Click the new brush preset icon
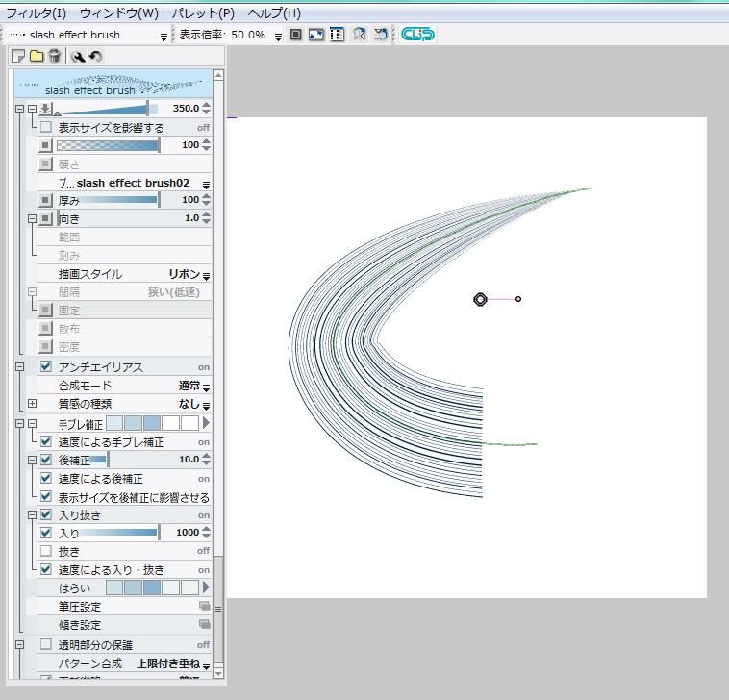The height and width of the screenshot is (700, 729). [19, 57]
